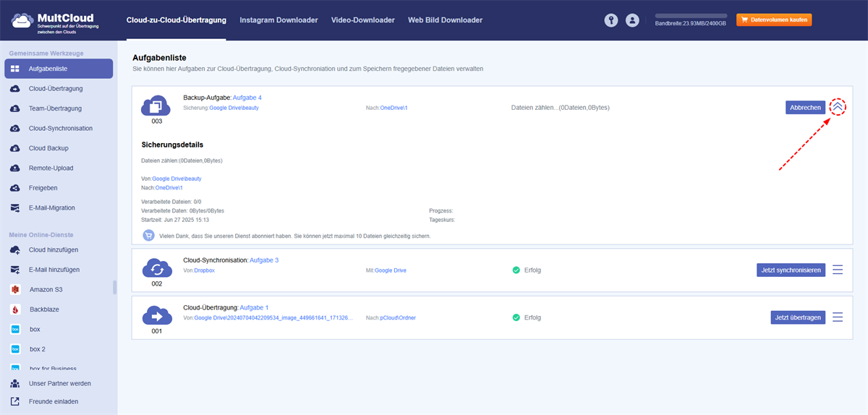Screen dimensions: 868x415
Task: Click the Freunde einladen share icon
Action: [15, 401]
